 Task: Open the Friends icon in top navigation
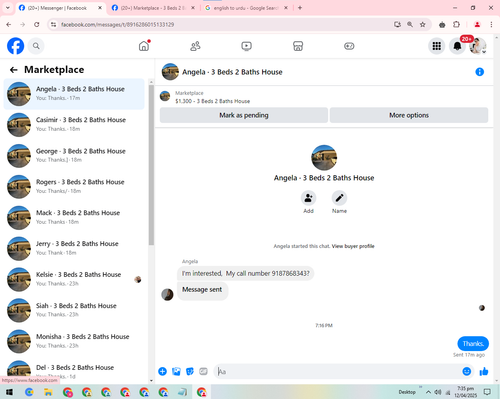click(x=195, y=46)
